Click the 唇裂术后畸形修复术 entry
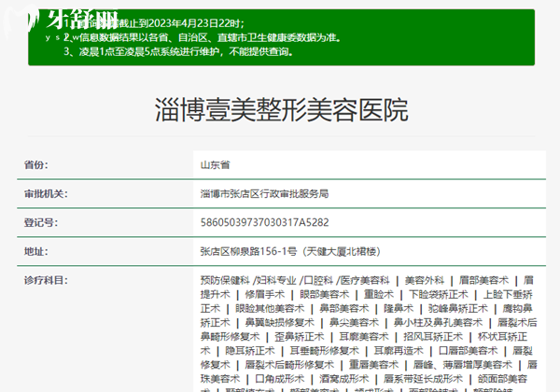This screenshot has width=560, height=392. [x=289, y=365]
